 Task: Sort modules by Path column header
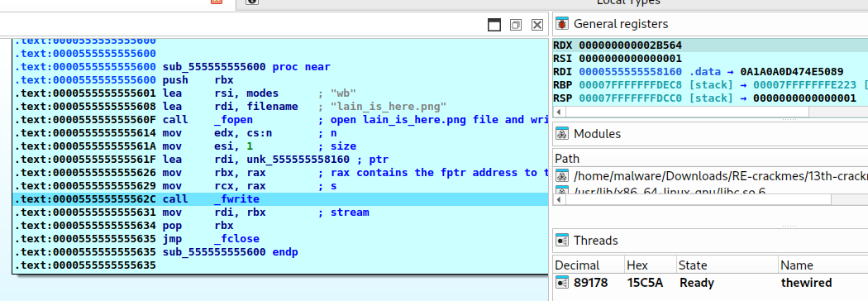point(567,159)
